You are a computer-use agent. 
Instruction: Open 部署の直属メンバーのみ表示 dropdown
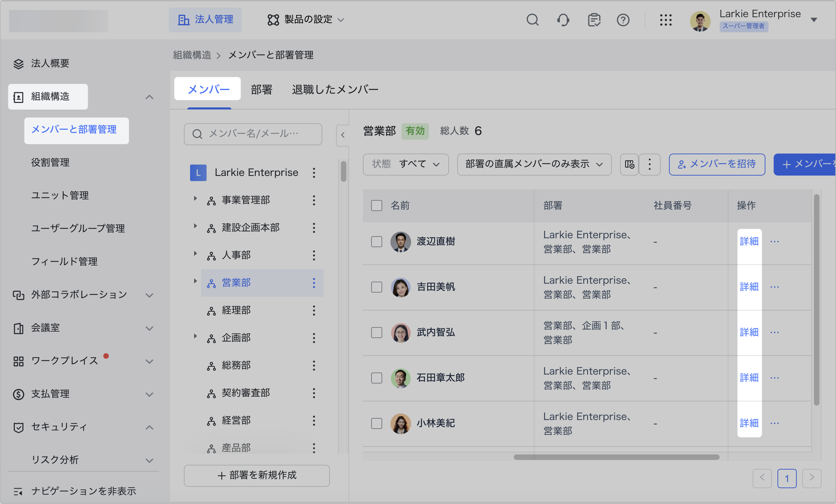pos(534,165)
